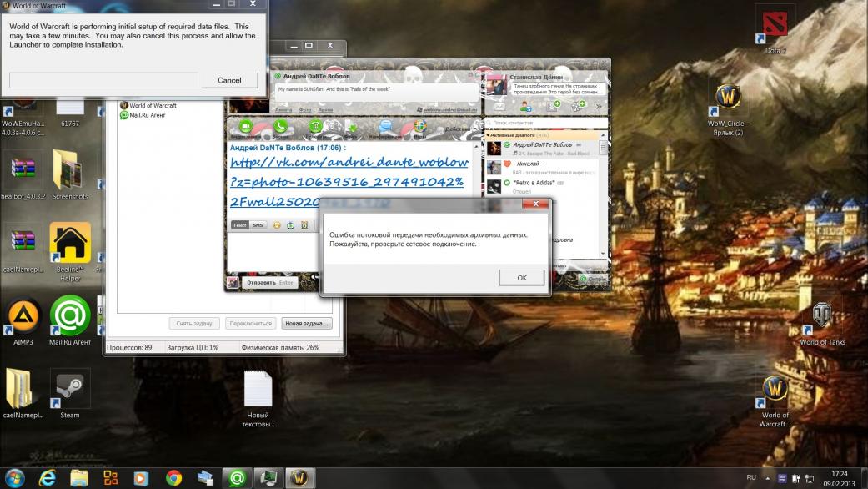The height and width of the screenshot is (489, 868).
Task: Open the Games globe icon in chat toolbar
Action: click(420, 127)
